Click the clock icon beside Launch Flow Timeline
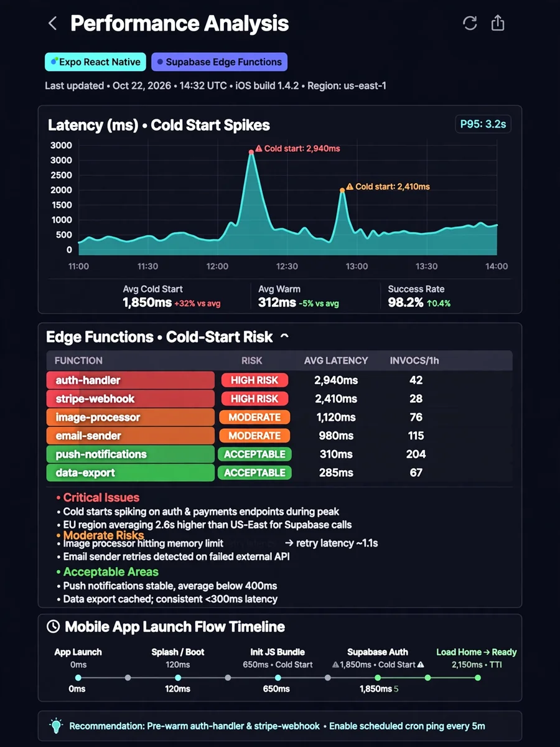The height and width of the screenshot is (747, 560). tap(54, 627)
